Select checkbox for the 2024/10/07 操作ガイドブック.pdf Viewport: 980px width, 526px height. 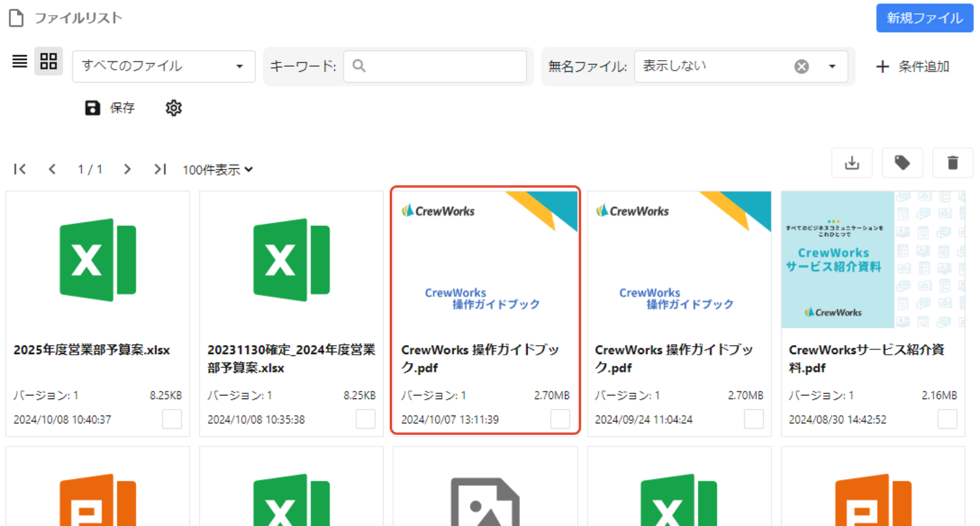tap(560, 419)
